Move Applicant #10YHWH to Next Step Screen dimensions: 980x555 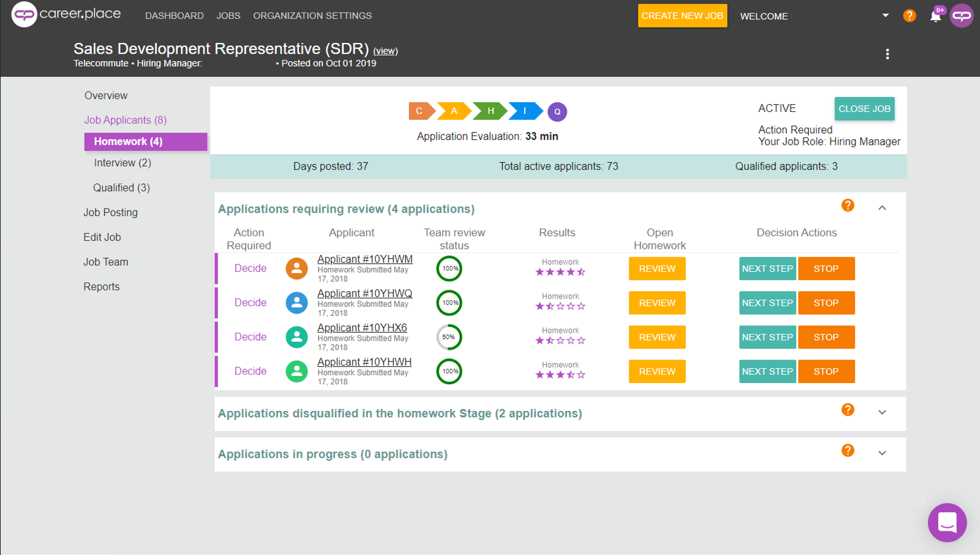pyautogui.click(x=767, y=371)
